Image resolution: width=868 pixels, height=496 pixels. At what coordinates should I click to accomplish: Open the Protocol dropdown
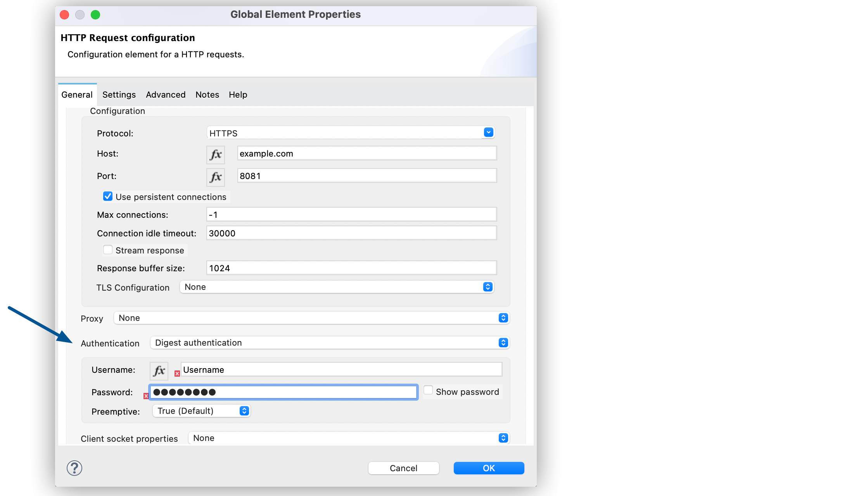(488, 133)
